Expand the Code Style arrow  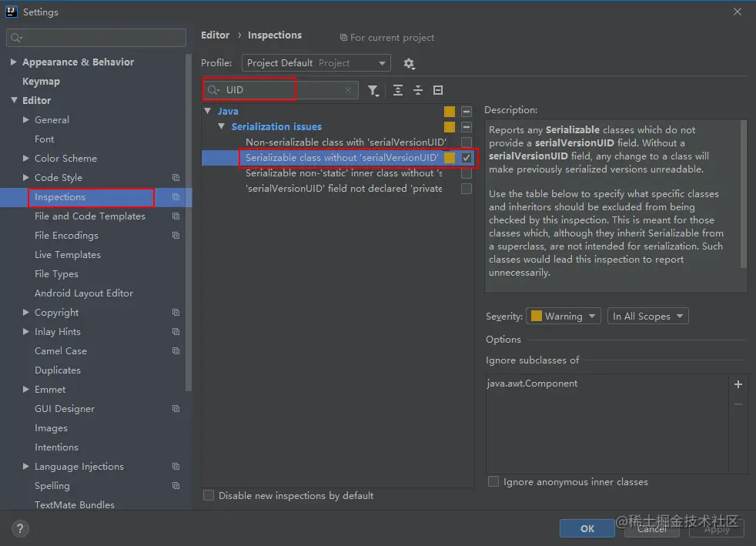click(x=26, y=177)
